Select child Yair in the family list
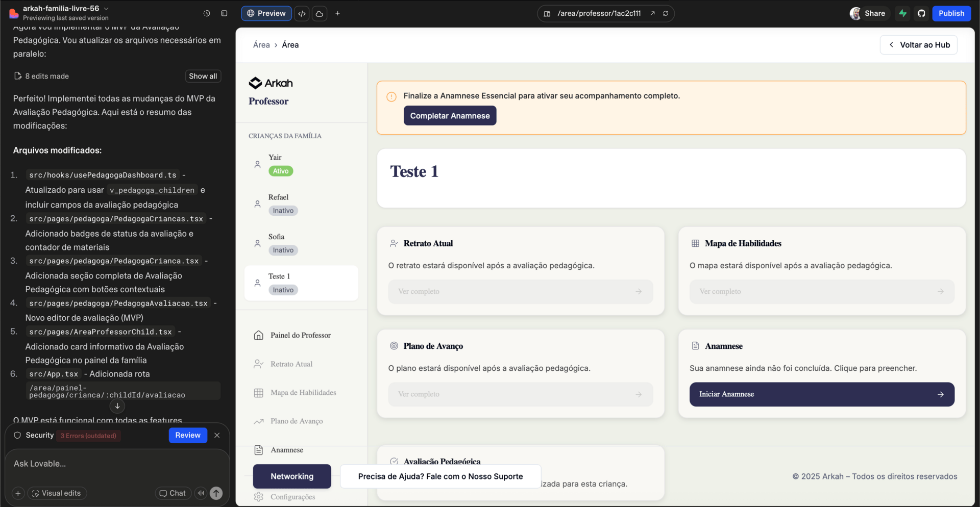This screenshot has height=507, width=980. tap(301, 164)
